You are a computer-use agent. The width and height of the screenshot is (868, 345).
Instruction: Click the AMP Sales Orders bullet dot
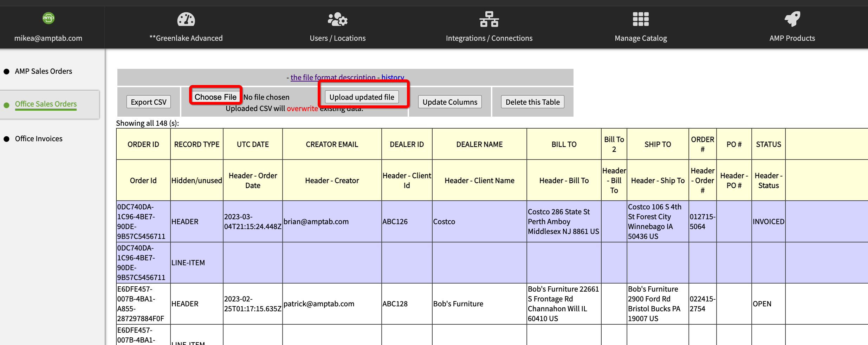pos(6,72)
